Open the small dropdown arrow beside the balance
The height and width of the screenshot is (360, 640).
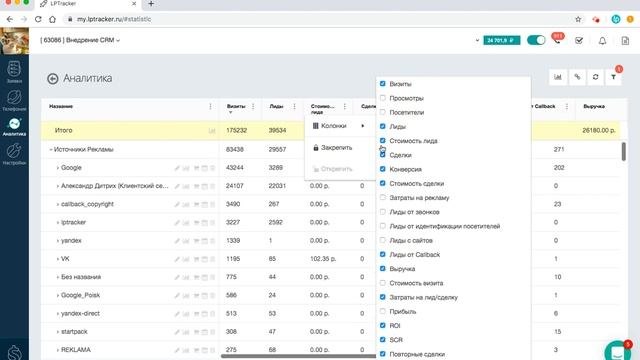[x=477, y=40]
